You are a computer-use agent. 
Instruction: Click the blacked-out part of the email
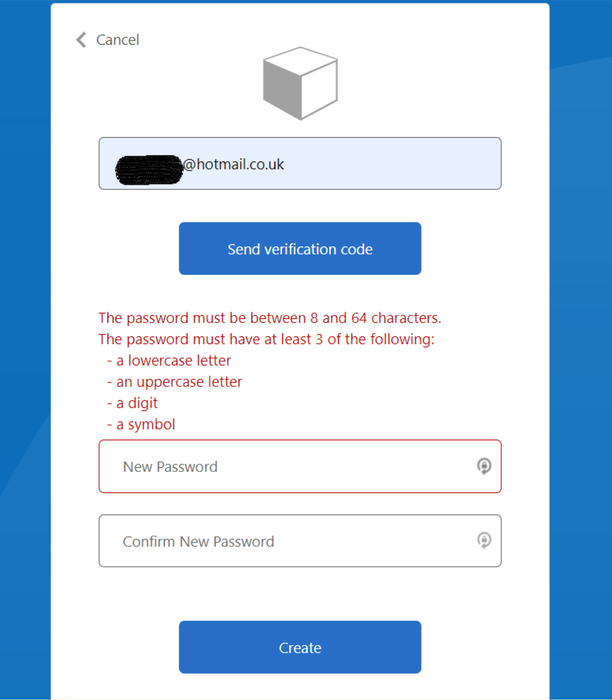(149, 170)
